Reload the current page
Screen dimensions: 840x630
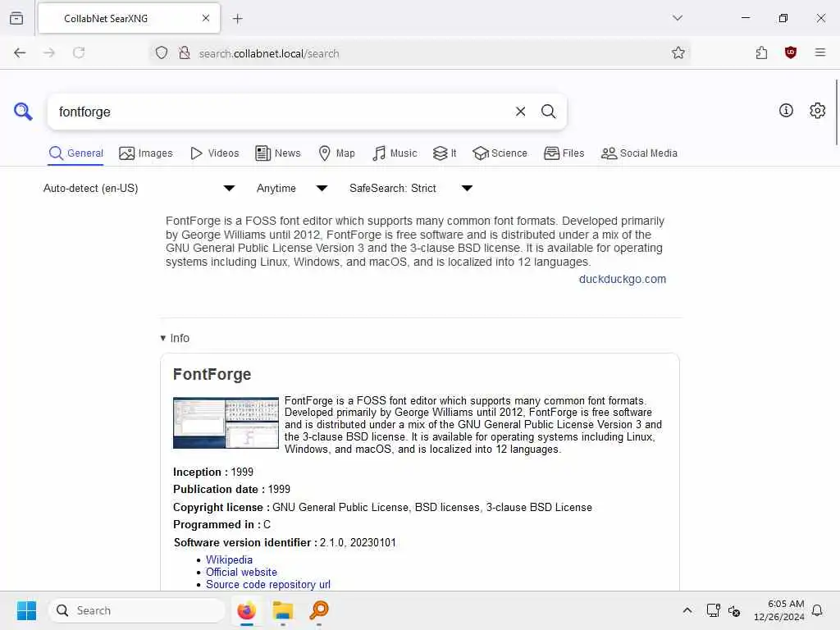click(79, 52)
